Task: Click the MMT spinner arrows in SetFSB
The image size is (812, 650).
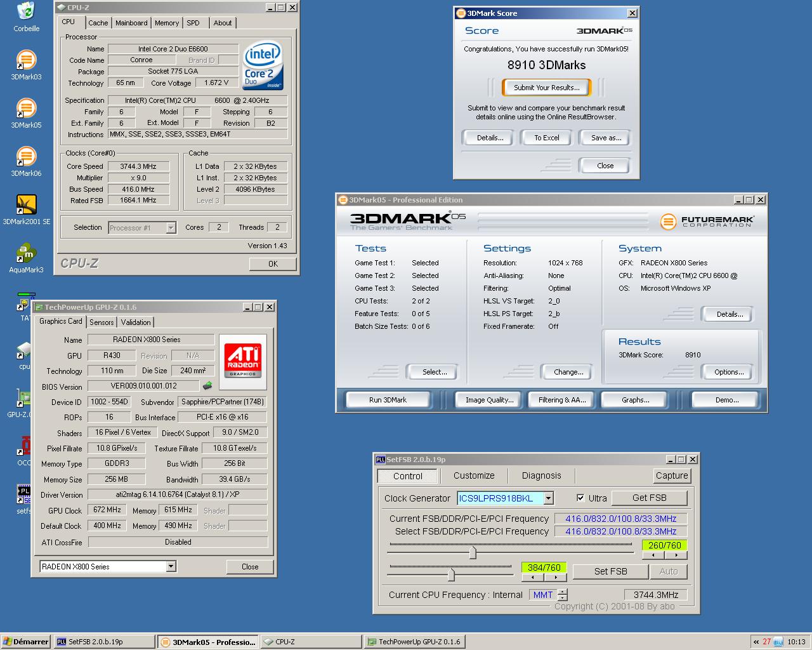Action: [563, 595]
